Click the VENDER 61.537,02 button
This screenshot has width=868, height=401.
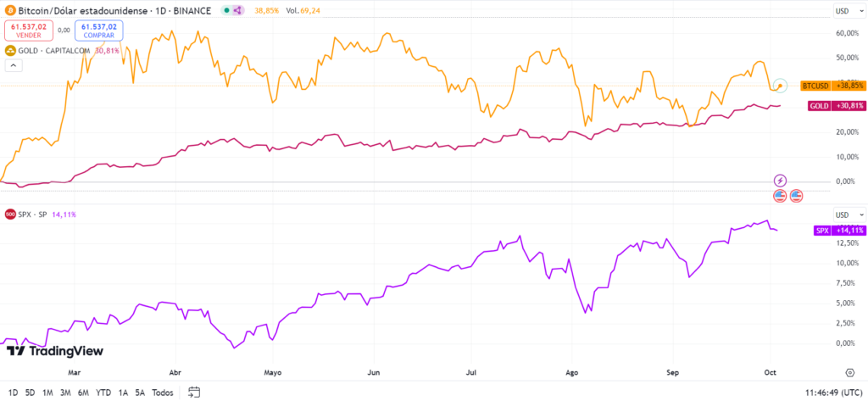[x=29, y=31]
